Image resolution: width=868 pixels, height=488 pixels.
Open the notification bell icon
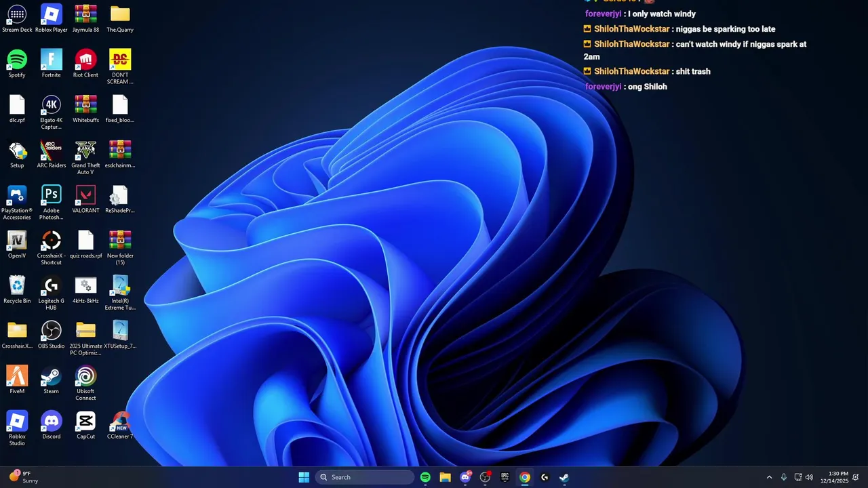click(x=856, y=477)
